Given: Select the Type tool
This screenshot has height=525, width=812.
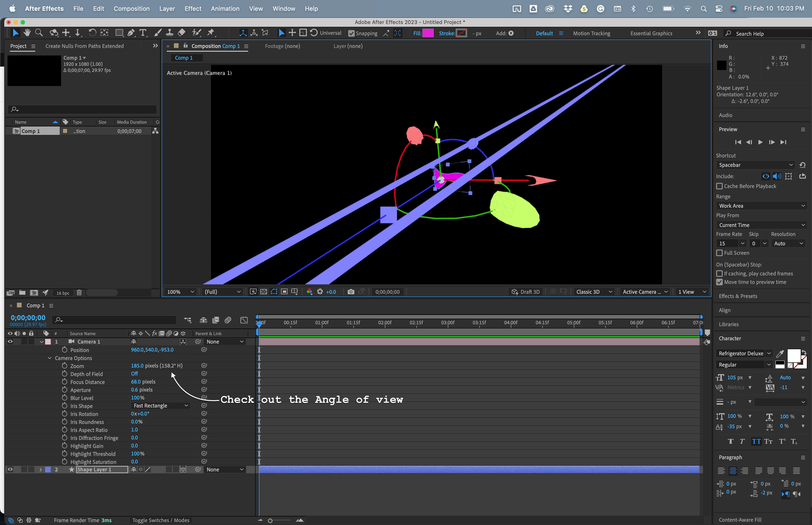Looking at the screenshot, I should (143, 33).
